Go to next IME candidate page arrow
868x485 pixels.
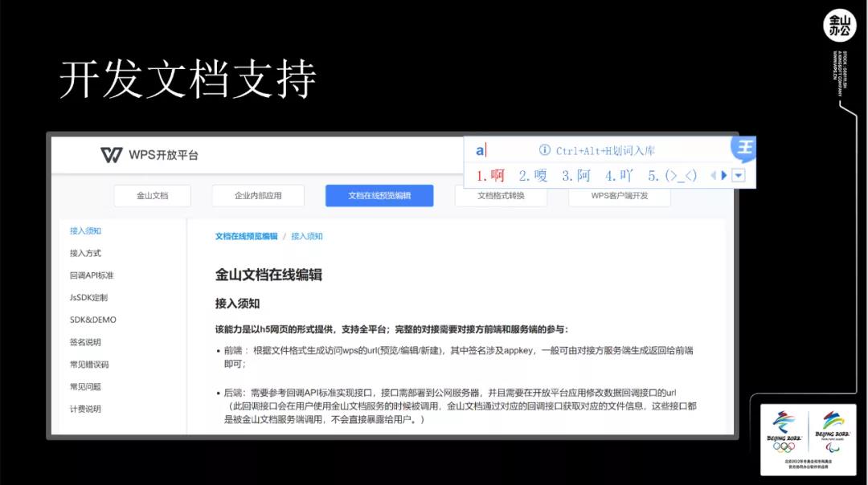tap(723, 176)
